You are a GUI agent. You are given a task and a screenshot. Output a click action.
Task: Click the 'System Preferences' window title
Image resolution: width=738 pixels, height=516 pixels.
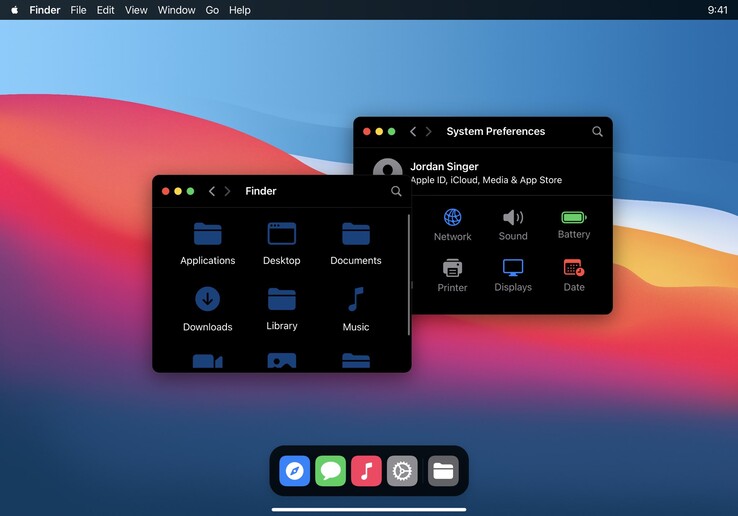(496, 131)
